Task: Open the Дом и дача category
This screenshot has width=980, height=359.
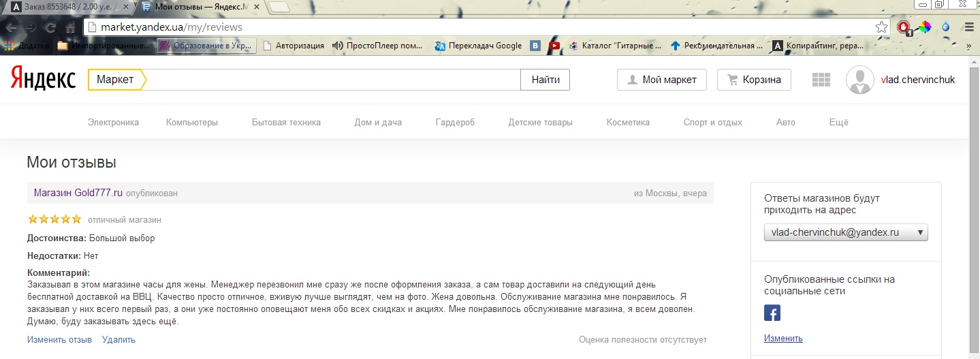Action: click(x=378, y=123)
